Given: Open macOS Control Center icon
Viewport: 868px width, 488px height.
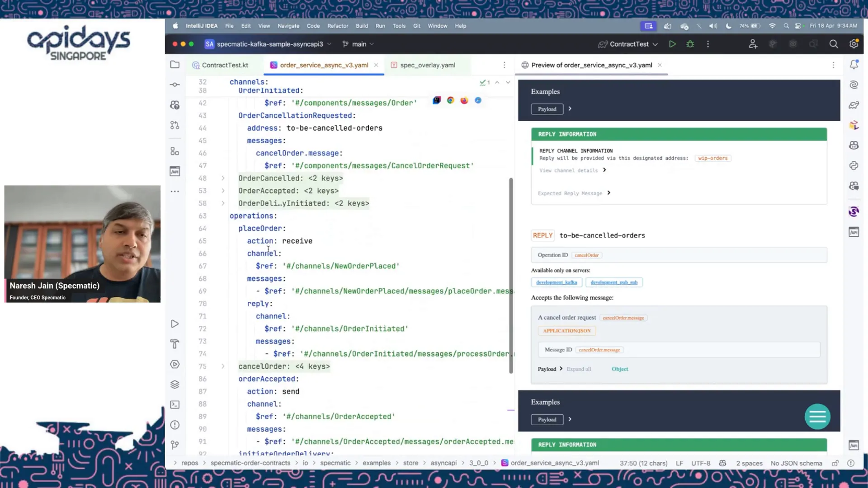Looking at the screenshot, I should click(x=798, y=26).
